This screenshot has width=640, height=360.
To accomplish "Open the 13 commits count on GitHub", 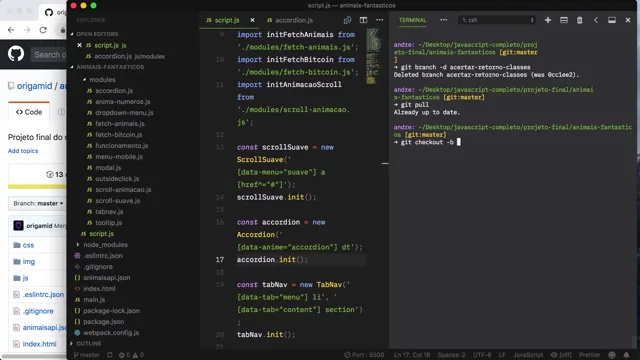I will pyautogui.click(x=55, y=174).
